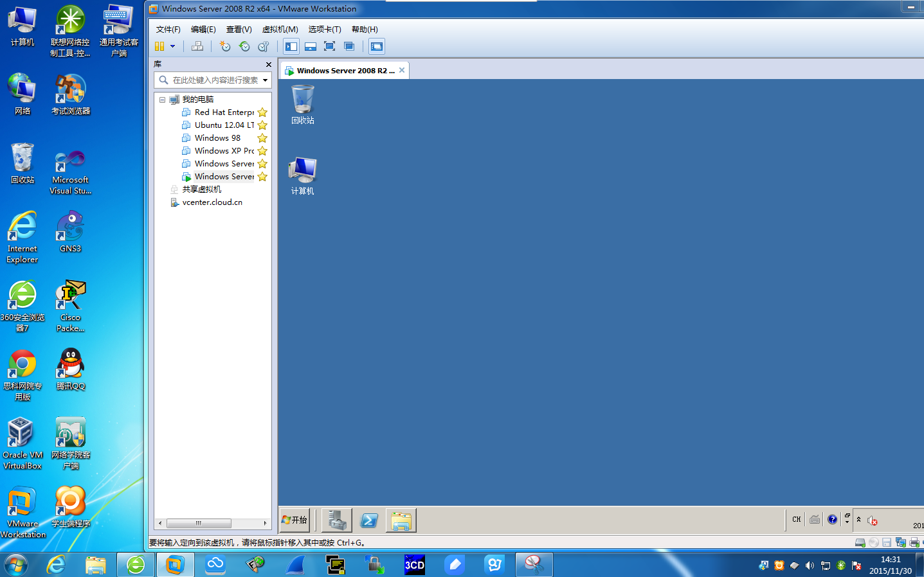Open the guest 开始 Start button
This screenshot has height=577, width=924.
294,520
